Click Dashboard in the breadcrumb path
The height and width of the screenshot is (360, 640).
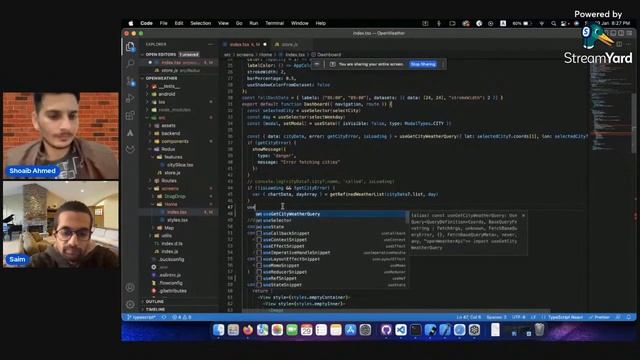click(329, 54)
